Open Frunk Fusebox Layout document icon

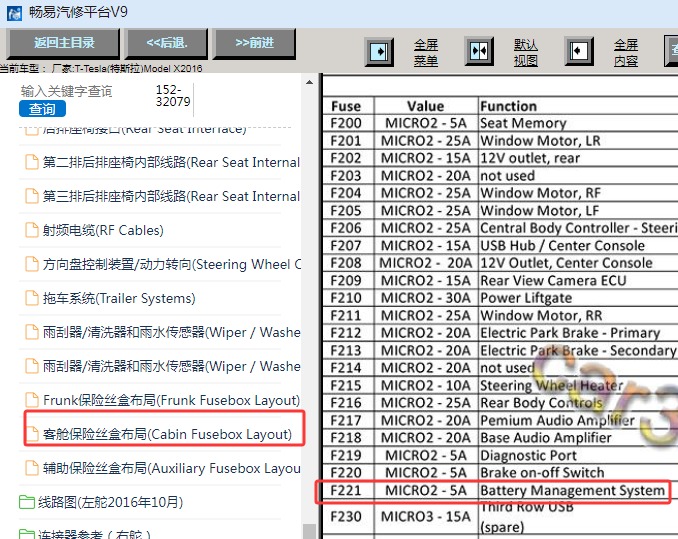point(32,400)
